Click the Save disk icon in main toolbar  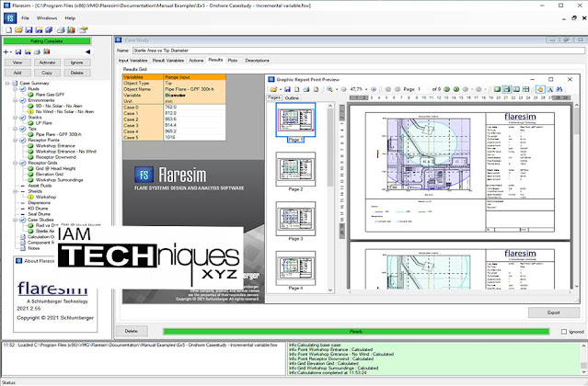click(29, 30)
